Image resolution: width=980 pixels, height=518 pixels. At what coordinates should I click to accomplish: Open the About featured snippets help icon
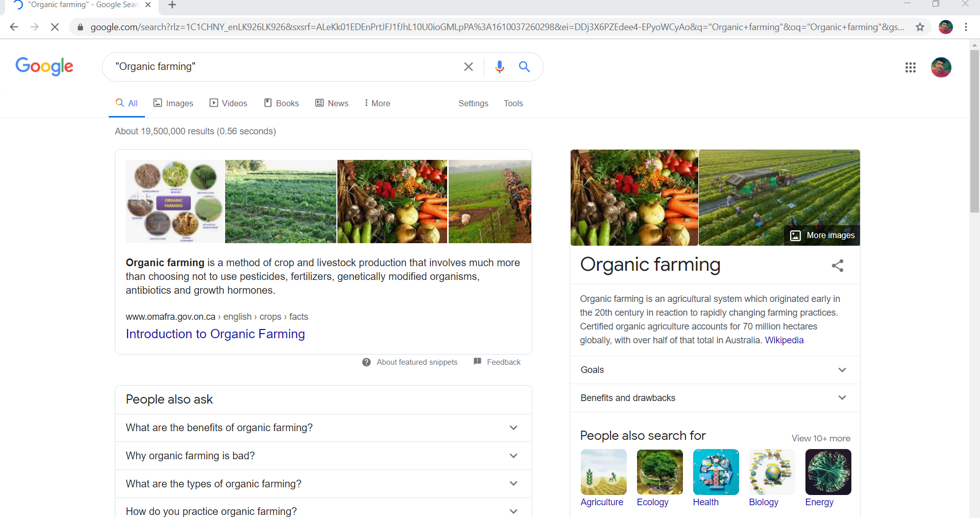[366, 362]
